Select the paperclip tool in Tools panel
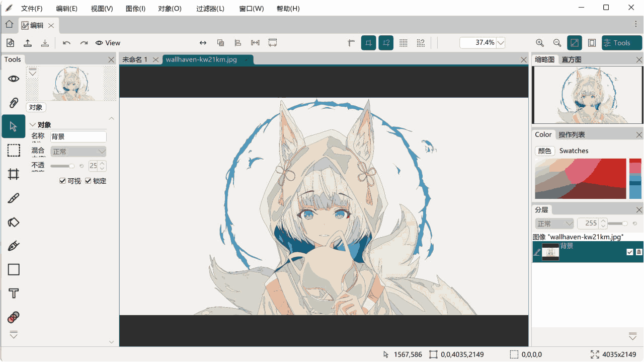The height and width of the screenshot is (362, 644). (x=14, y=103)
